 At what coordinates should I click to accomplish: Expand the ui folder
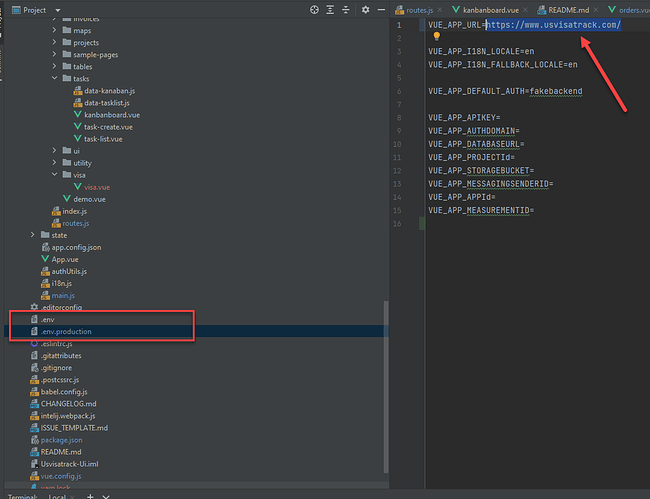[54, 150]
